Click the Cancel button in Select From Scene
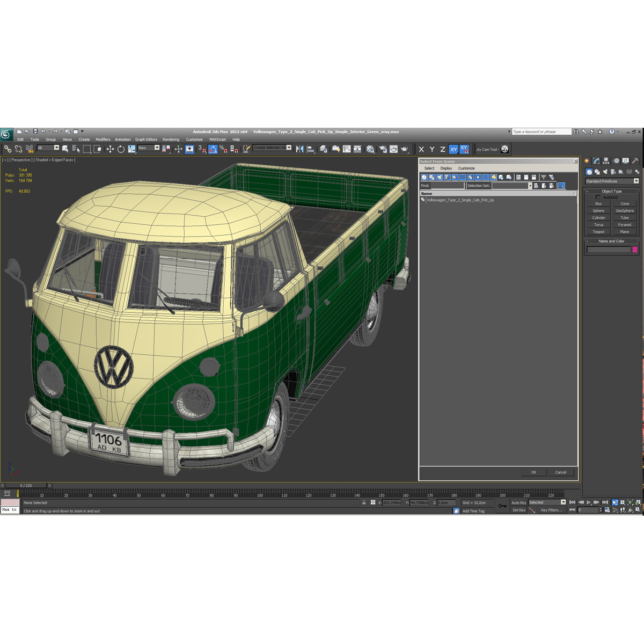This screenshot has width=644, height=644. pos(561,472)
